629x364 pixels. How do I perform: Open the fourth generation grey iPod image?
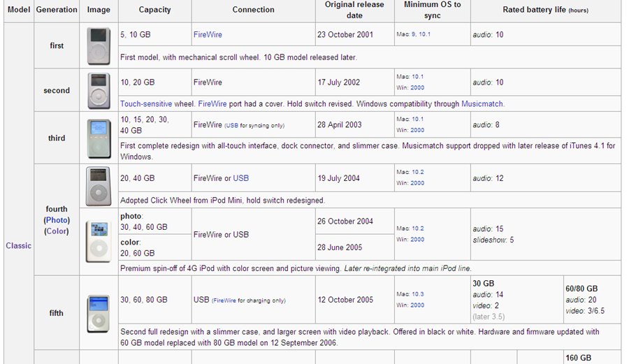(99, 187)
